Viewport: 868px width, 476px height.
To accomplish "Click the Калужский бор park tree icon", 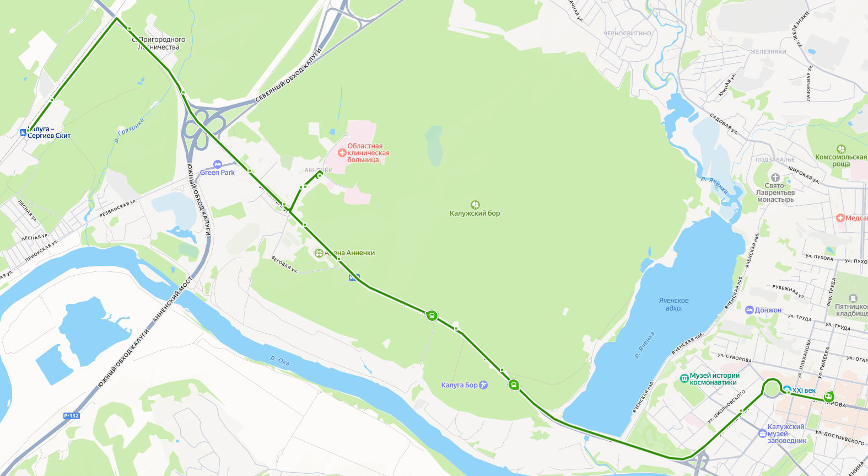I will 475,205.
